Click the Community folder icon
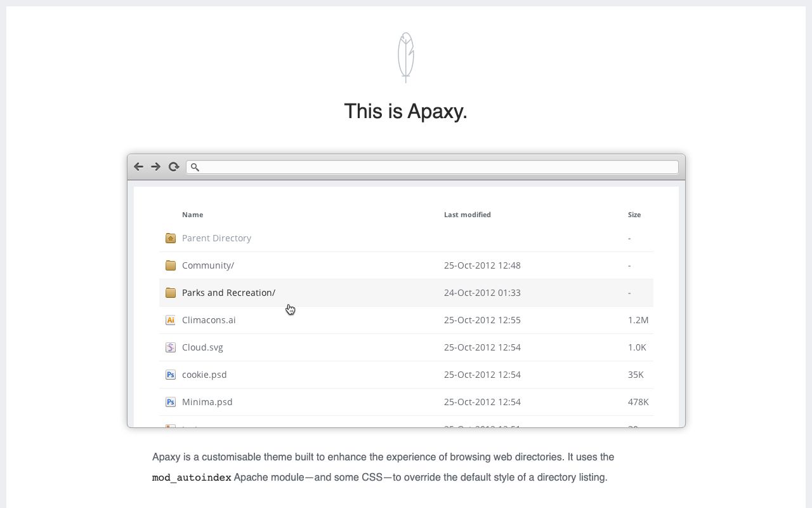 pyautogui.click(x=170, y=265)
